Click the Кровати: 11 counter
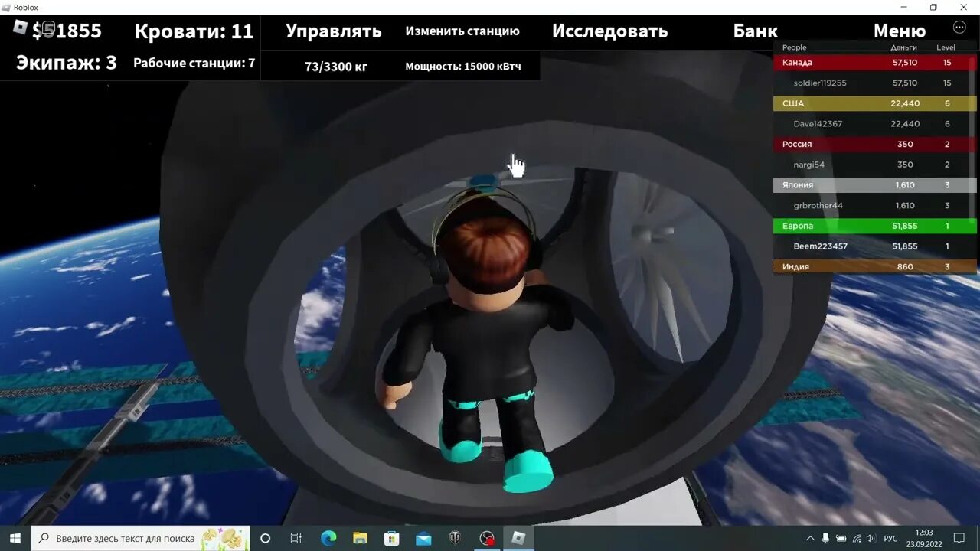Viewport: 980px width, 551px height. (x=194, y=31)
